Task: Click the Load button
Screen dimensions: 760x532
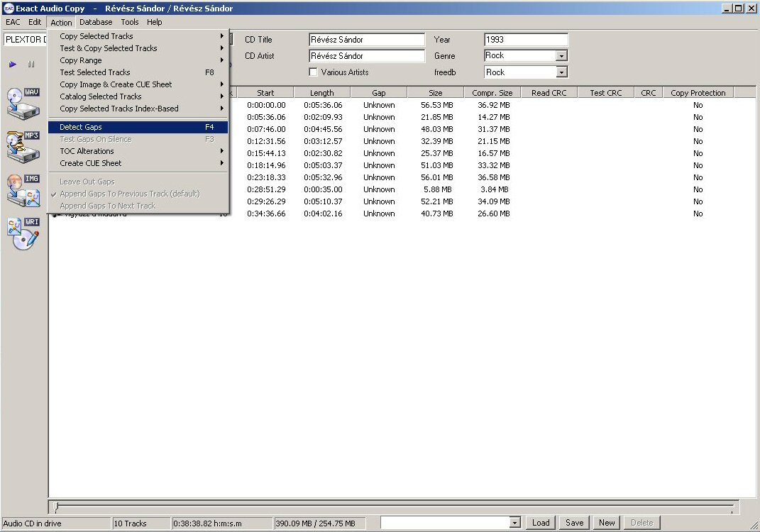Action: 541,523
